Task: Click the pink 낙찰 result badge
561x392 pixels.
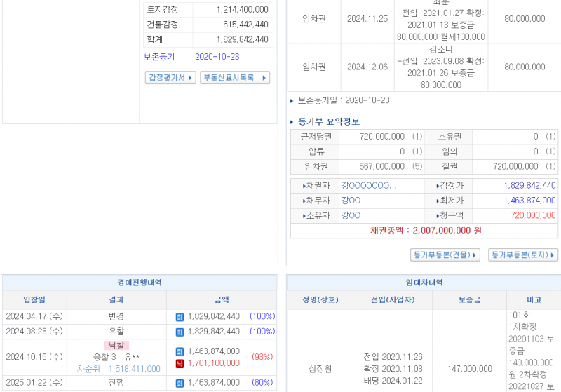Action: click(116, 345)
